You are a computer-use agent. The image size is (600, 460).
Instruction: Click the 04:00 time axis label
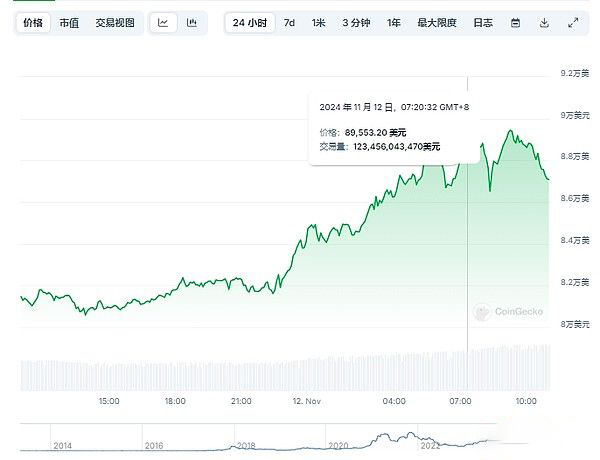394,401
